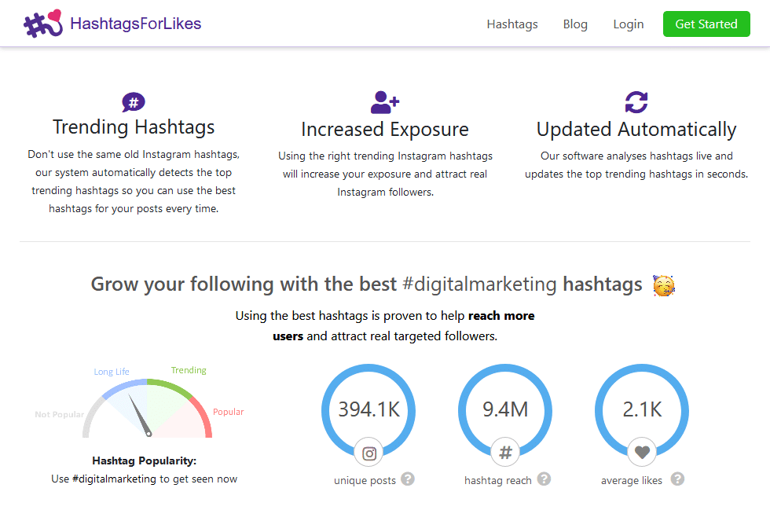
Task: Go to the Login page
Action: coord(628,24)
